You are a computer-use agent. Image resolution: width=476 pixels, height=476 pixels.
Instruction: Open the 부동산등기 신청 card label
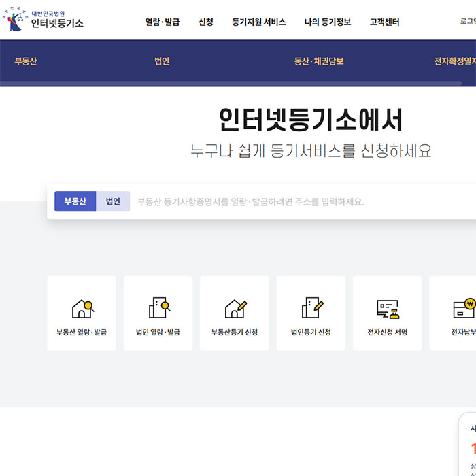pos(235,332)
